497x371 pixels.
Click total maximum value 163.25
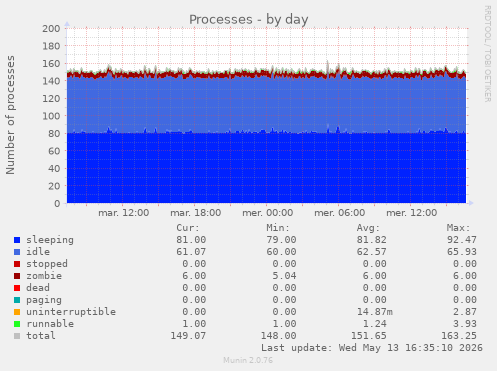[459, 336]
